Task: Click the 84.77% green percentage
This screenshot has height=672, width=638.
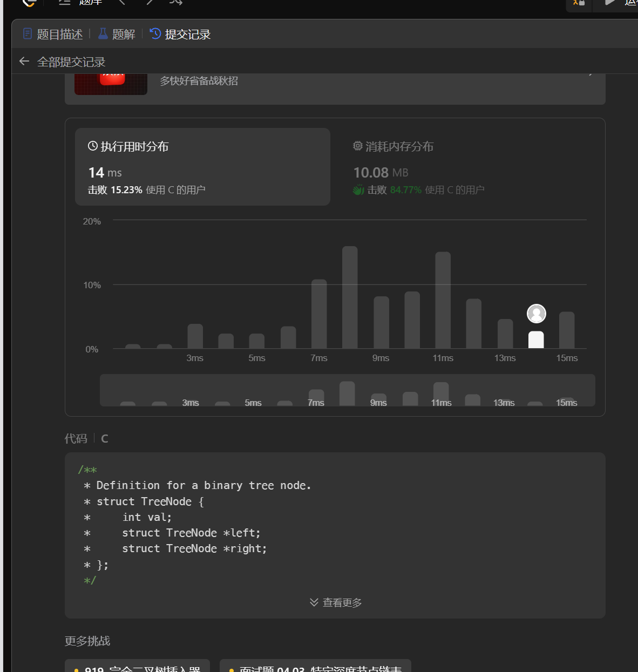Action: 405,189
